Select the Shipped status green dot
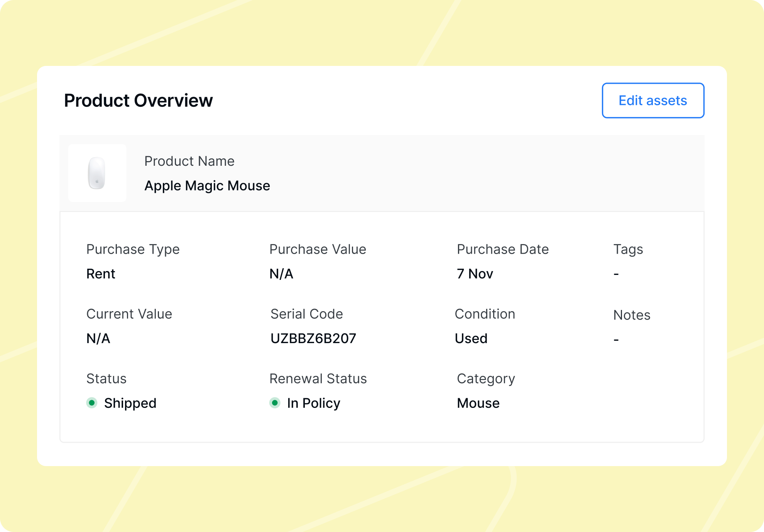This screenshot has width=764, height=532. pyautogui.click(x=92, y=403)
